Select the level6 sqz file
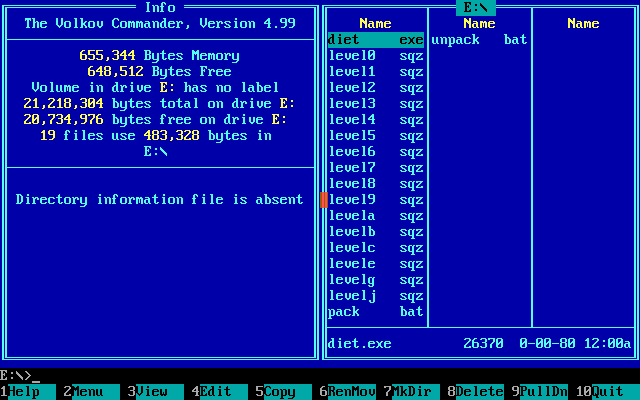The height and width of the screenshot is (400, 640). coord(376,151)
